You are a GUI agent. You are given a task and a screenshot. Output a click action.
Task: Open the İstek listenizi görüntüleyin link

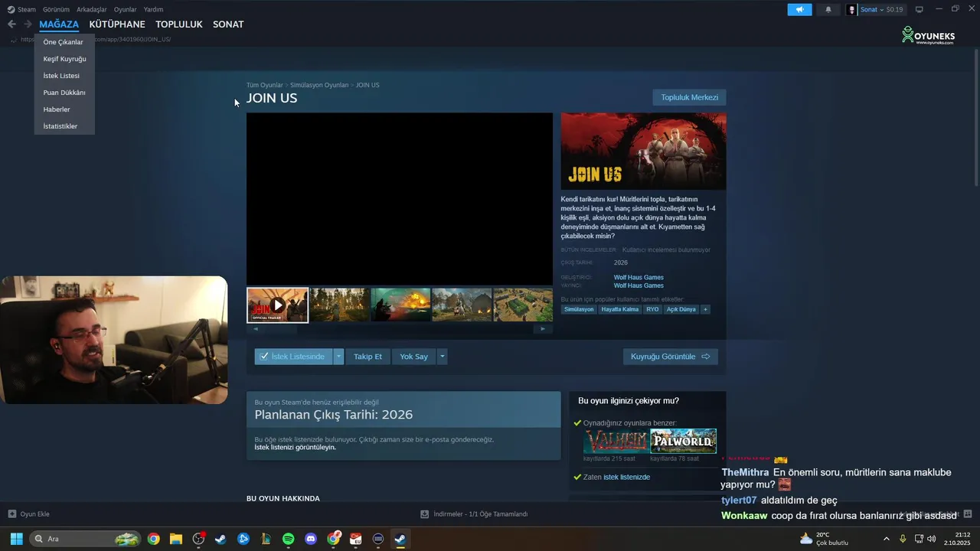(x=295, y=447)
